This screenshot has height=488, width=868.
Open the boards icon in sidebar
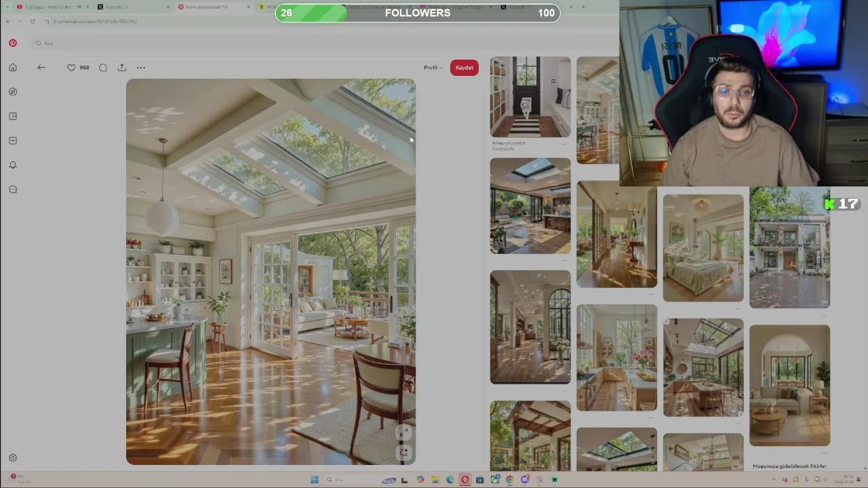[x=13, y=116]
